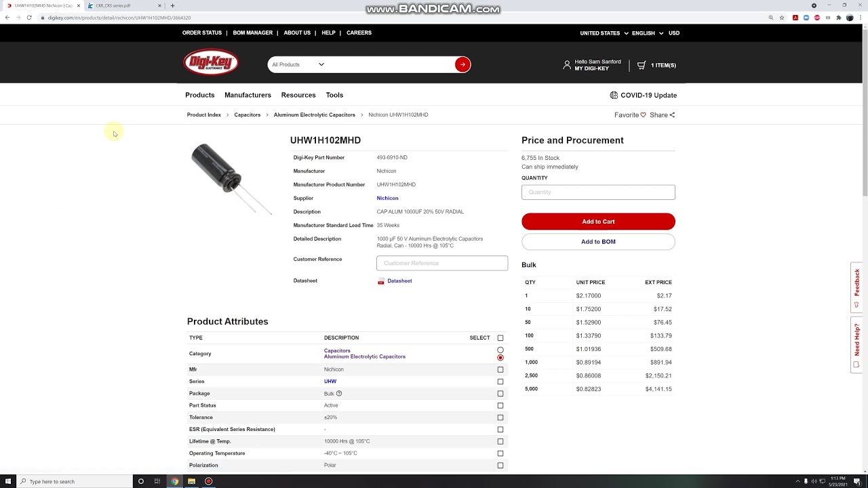Open File Explorer from the taskbar

coord(191,481)
